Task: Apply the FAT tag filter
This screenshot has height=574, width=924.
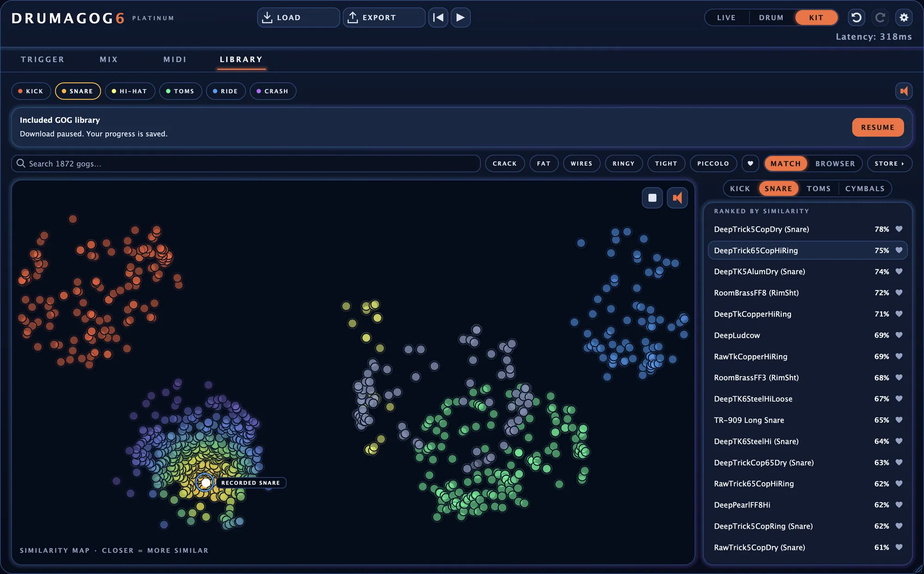Action: [544, 163]
